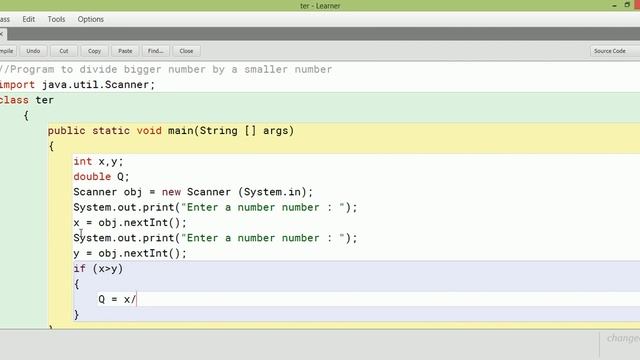The height and width of the screenshot is (360, 640).
Task: Open the Find... dialog button
Action: point(156,51)
